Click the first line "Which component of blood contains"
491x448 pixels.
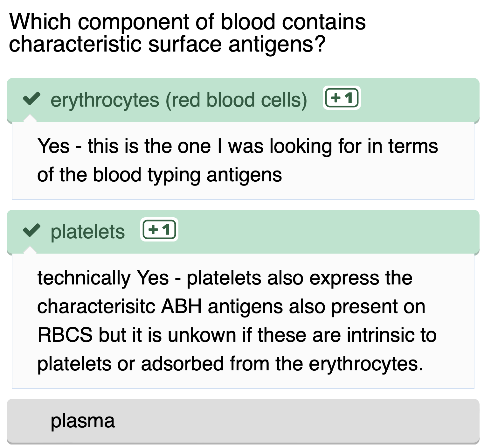tap(188, 22)
